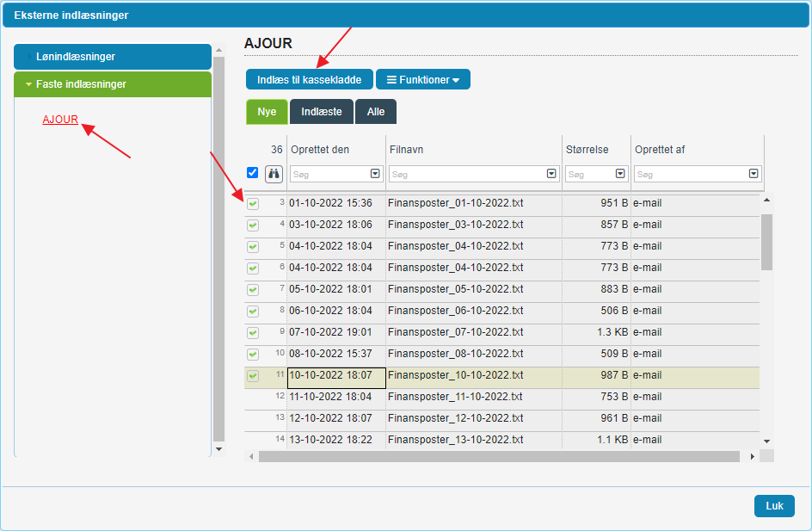Image resolution: width=812 pixels, height=531 pixels.
Task: Click the binoculars search icon
Action: pos(274,174)
